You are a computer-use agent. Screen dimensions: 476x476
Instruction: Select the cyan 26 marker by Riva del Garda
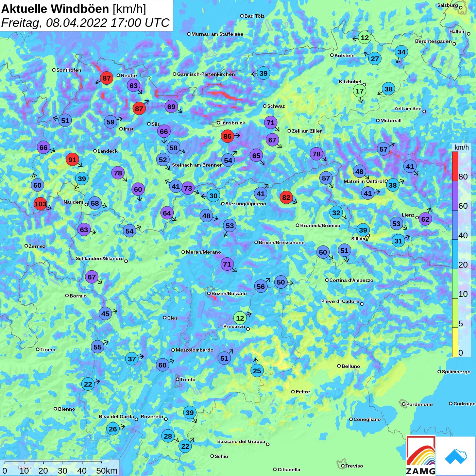pos(113,429)
